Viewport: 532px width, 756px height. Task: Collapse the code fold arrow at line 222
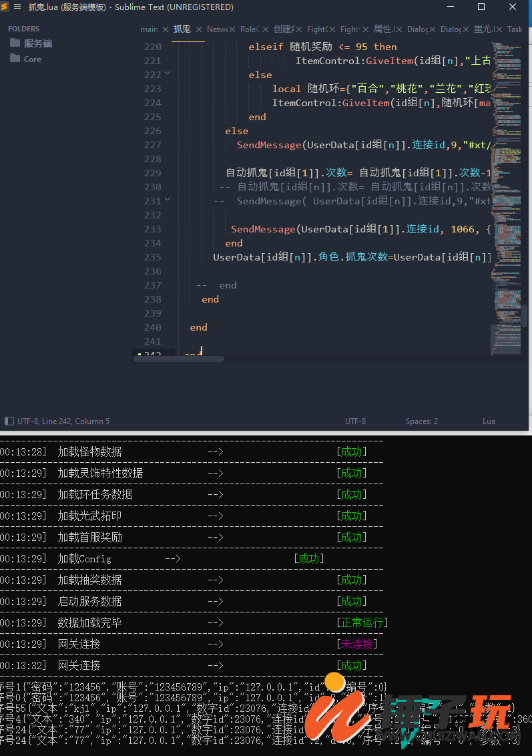point(168,73)
